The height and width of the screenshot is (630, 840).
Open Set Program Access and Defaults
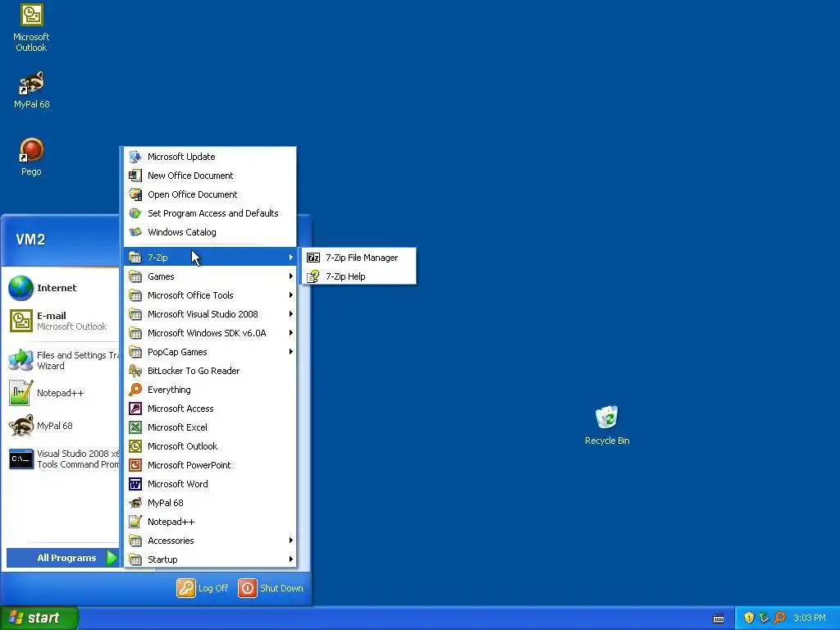click(x=210, y=213)
